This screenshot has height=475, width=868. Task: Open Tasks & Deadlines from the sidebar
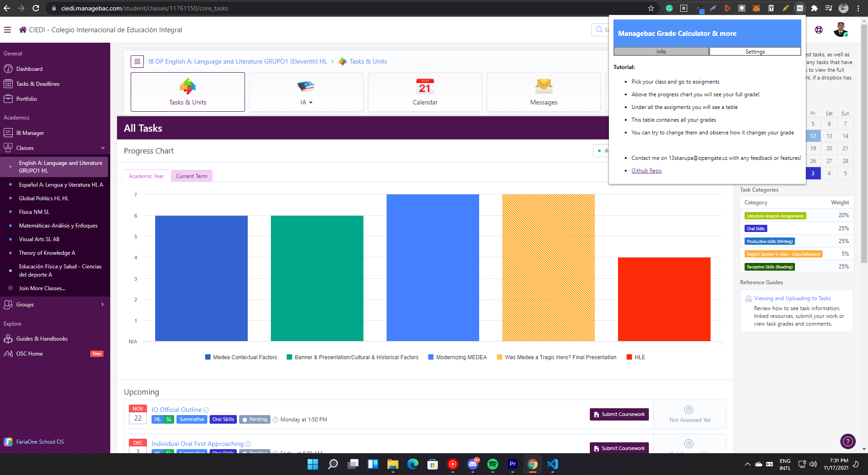[x=38, y=84]
